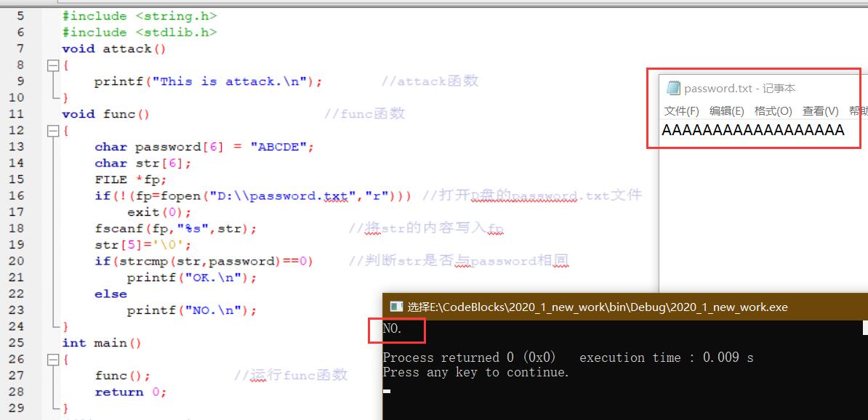Click the '#include <stdlib.h>' line
Viewport: 868px width, 420px height.
pyautogui.click(x=140, y=33)
